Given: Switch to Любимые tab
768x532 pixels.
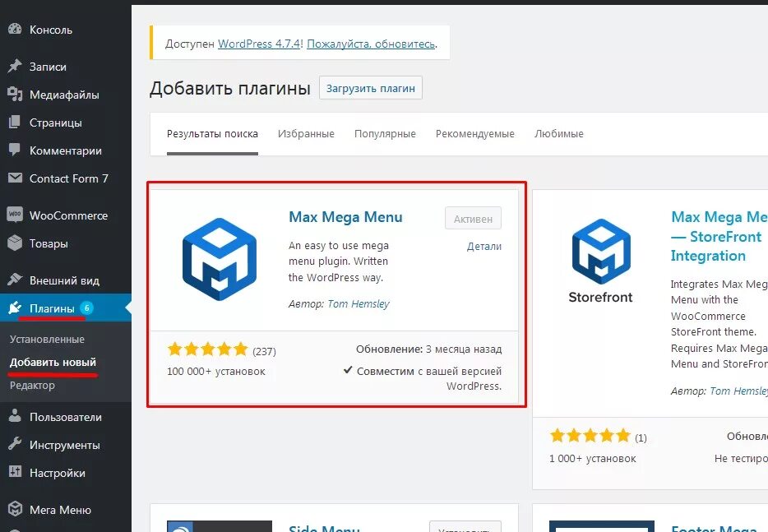Looking at the screenshot, I should (x=559, y=134).
